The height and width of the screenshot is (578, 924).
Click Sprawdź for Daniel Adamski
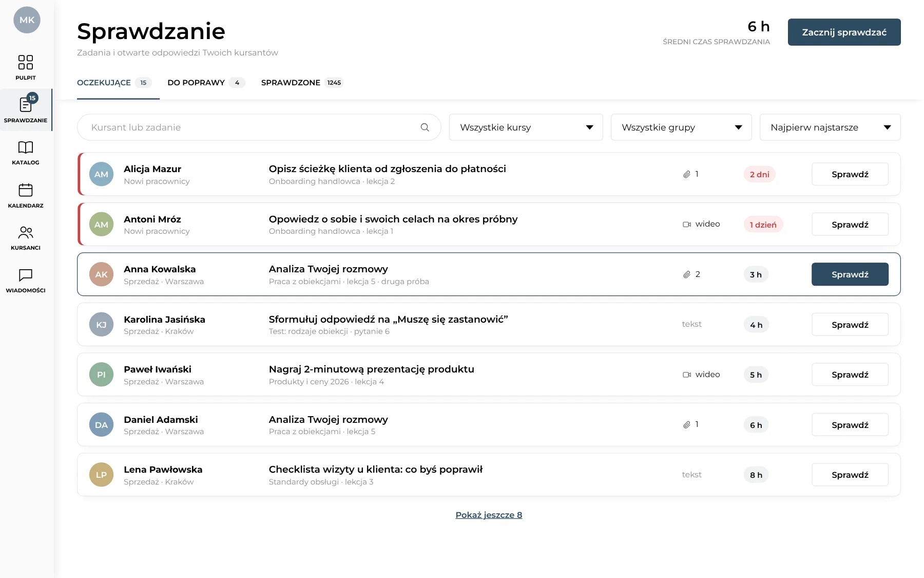click(850, 425)
